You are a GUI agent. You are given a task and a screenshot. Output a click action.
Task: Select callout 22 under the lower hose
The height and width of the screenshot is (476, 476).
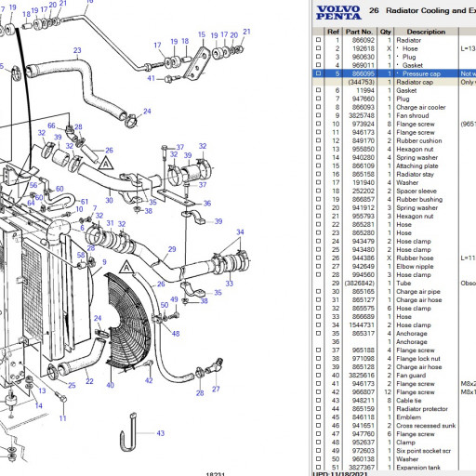(89, 381)
